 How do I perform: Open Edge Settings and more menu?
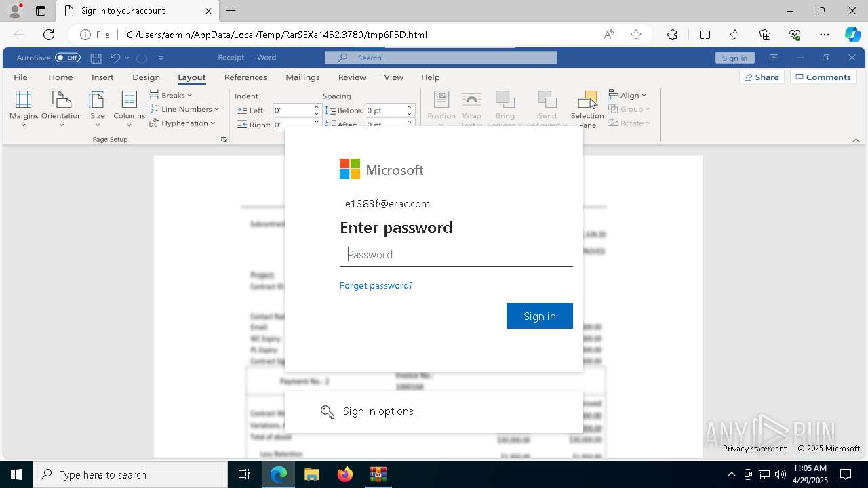825,35
